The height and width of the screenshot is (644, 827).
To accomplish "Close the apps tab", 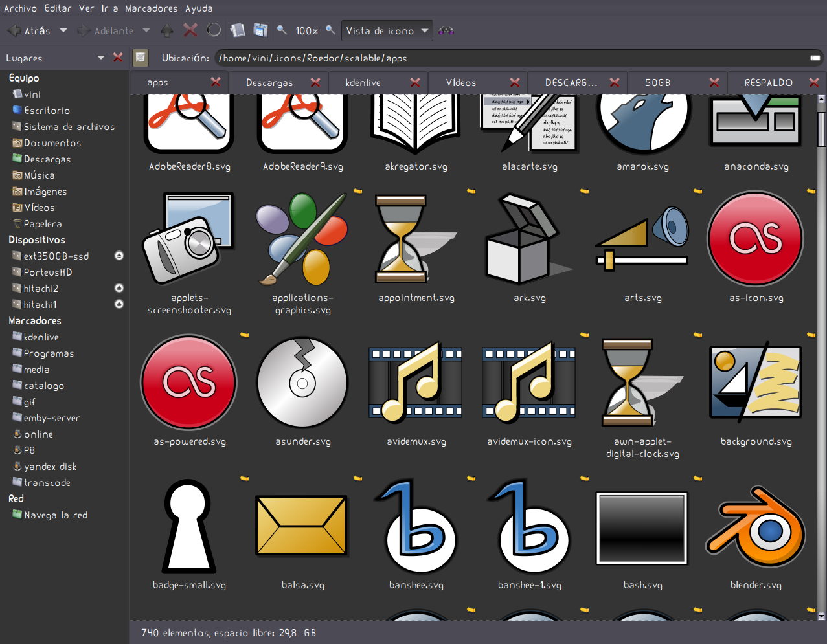I will (x=216, y=82).
